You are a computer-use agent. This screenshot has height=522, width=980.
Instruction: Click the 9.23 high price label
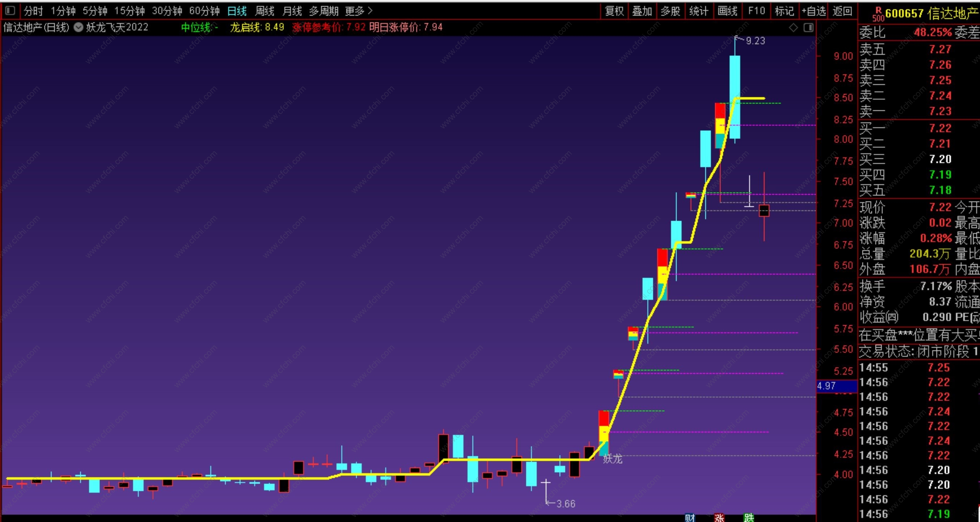pos(755,41)
